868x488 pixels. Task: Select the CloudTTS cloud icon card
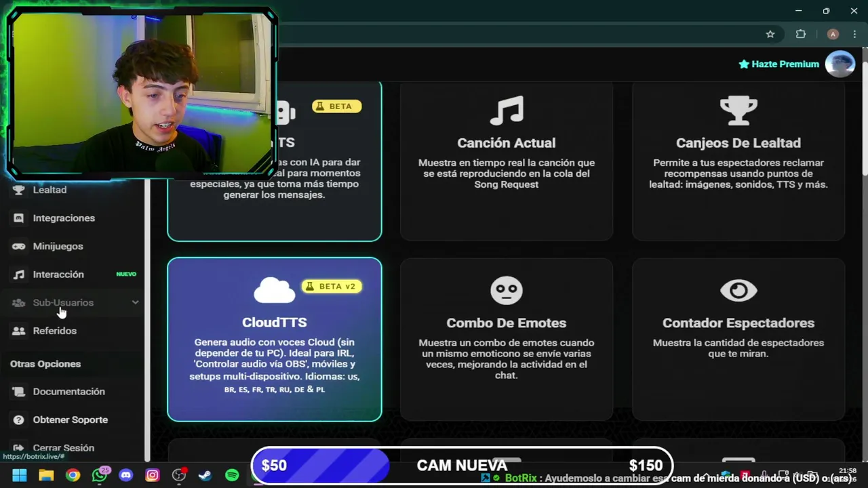(x=275, y=339)
